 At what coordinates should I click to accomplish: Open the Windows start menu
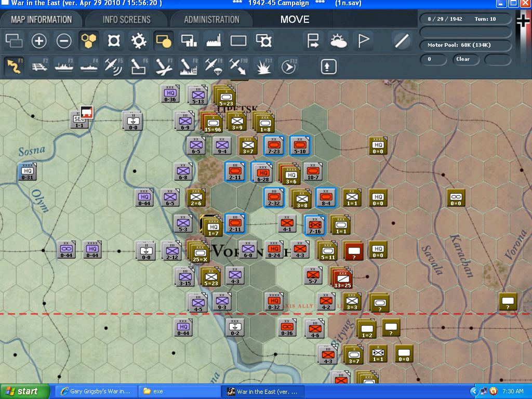(25, 391)
